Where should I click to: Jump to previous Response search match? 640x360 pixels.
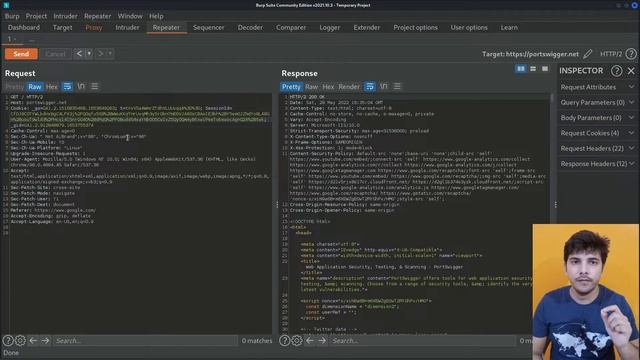310,340
